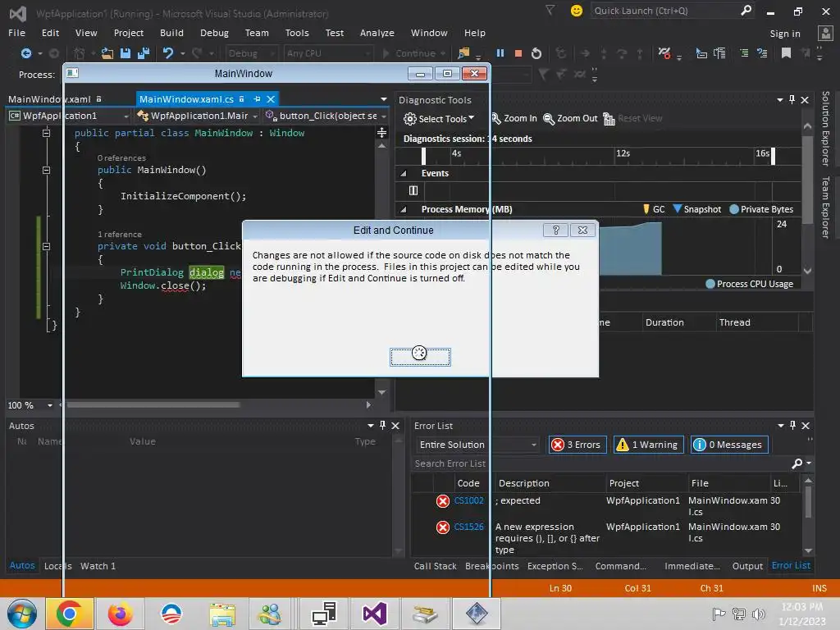840x630 pixels.
Task: Switch to the MainWindow.xaml tab
Action: (49, 99)
